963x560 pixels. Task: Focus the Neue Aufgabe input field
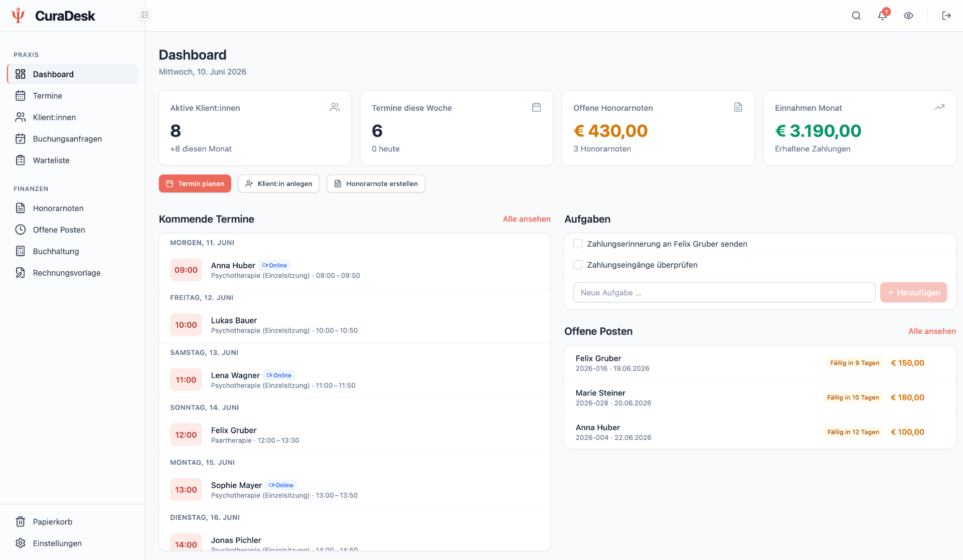coord(724,292)
